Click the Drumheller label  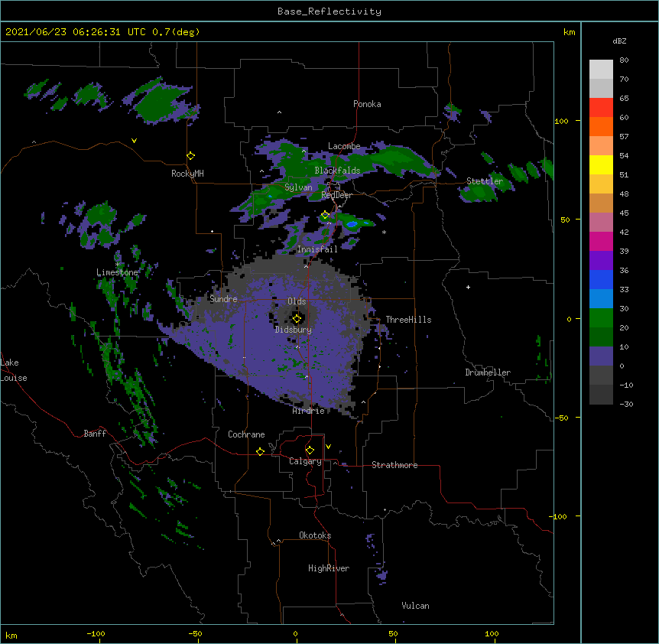[488, 372]
